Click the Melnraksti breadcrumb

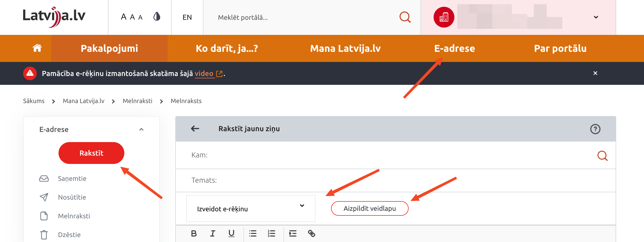click(x=138, y=101)
